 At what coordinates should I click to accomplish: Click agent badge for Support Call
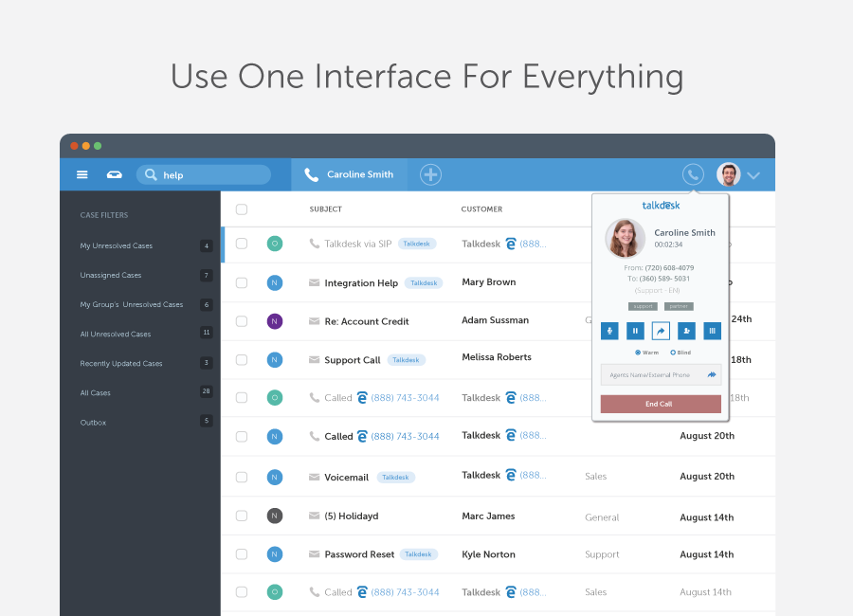pos(275,360)
